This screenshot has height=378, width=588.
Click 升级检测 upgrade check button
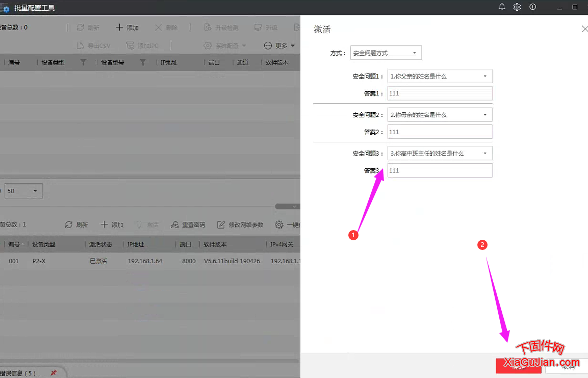coord(221,28)
